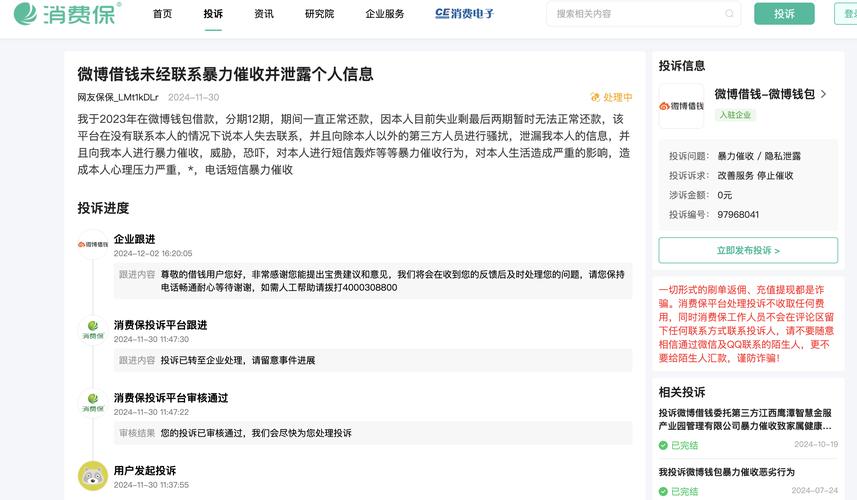Viewport: 857px width, 500px height.
Task: Click 已完结 check icon dated 2024-07-24
Action: [x=663, y=491]
